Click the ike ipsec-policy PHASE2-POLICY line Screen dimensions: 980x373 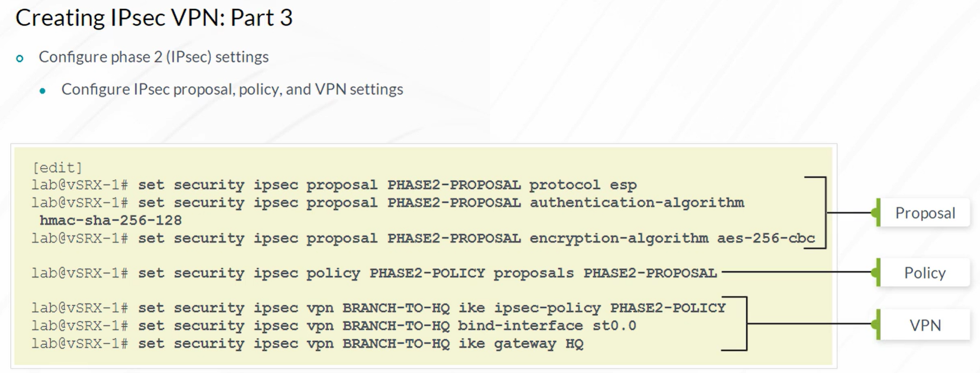coord(379,308)
